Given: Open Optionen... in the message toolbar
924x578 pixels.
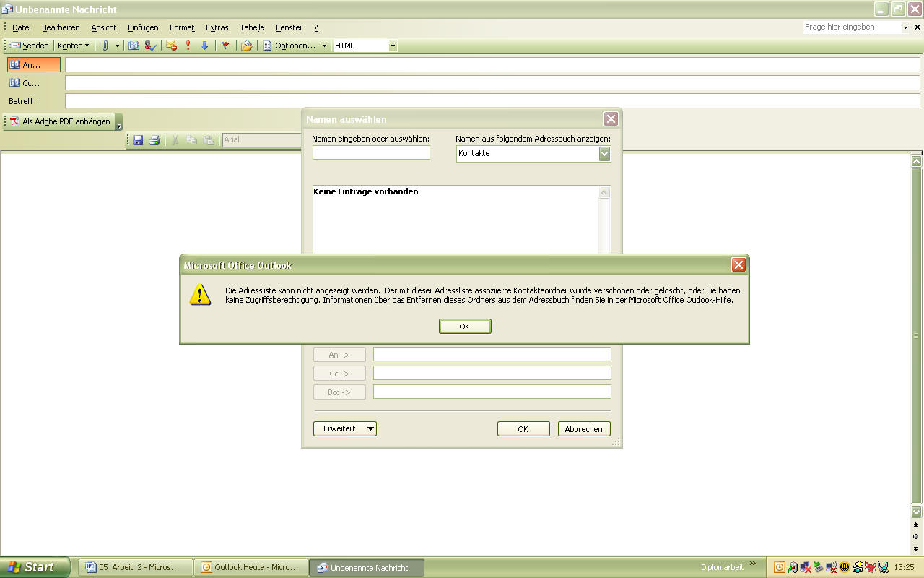Looking at the screenshot, I should coord(289,46).
